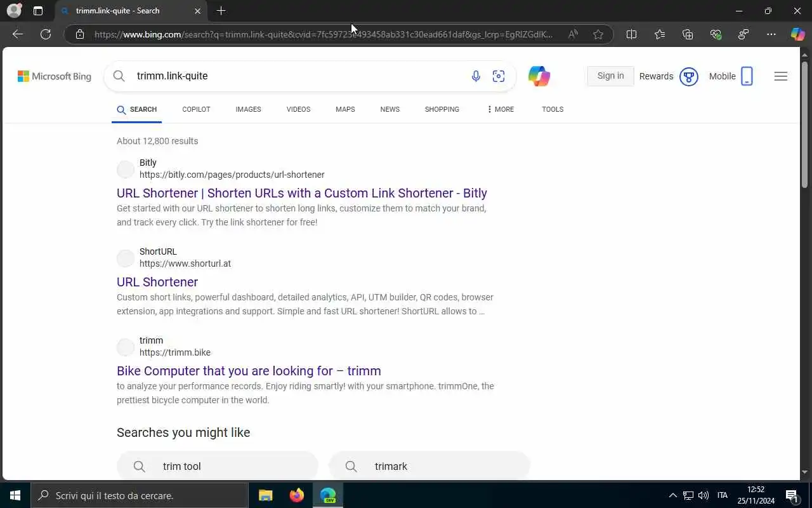The image size is (812, 508).
Task: Add page to favorites star icon
Action: (x=598, y=34)
